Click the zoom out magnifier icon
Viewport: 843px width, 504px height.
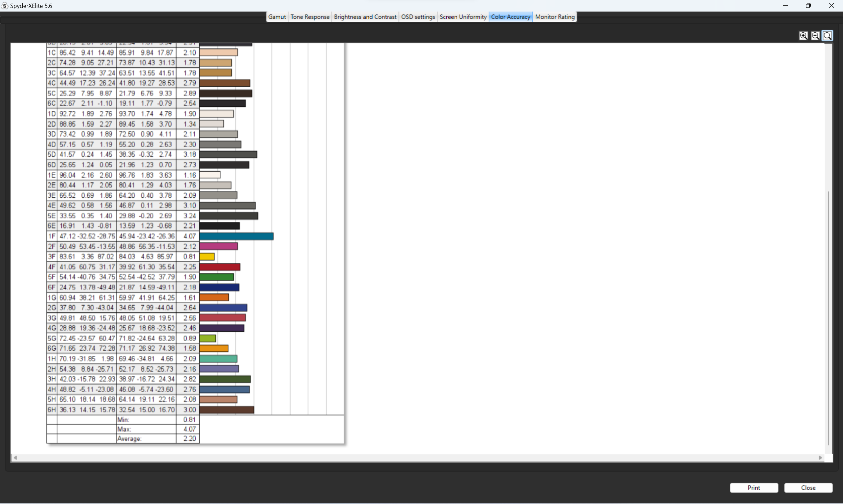coord(815,36)
